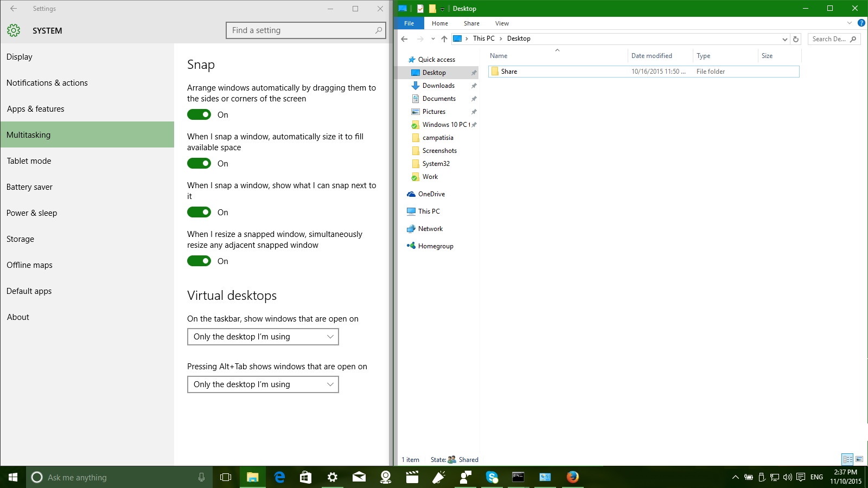Select Quick access in navigation pane
This screenshot has width=868, height=488.
click(x=437, y=60)
